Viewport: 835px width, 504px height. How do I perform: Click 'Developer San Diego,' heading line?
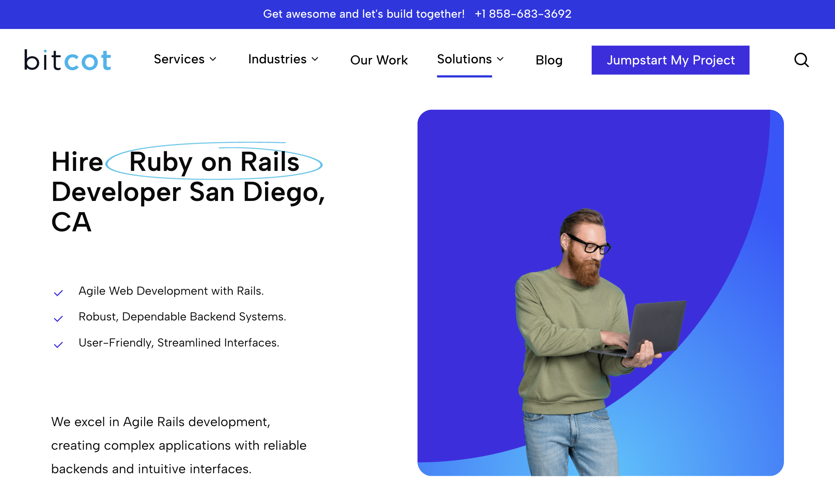188,192
